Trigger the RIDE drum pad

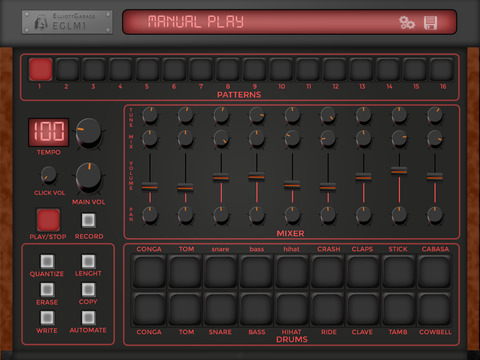[328, 309]
